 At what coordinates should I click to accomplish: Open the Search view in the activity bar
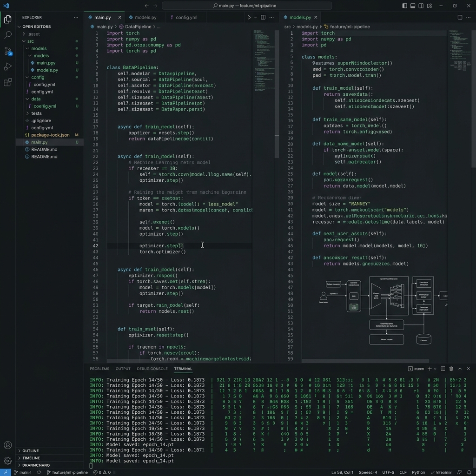click(x=7, y=35)
